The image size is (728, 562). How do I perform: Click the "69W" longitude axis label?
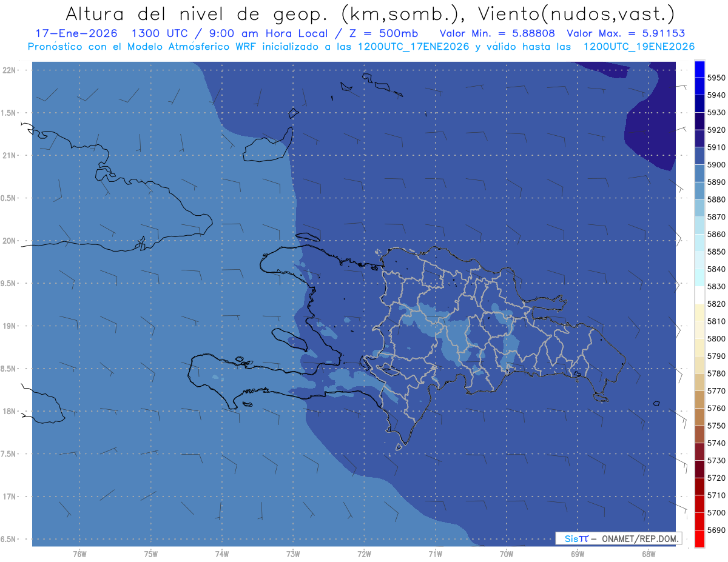coord(577,554)
